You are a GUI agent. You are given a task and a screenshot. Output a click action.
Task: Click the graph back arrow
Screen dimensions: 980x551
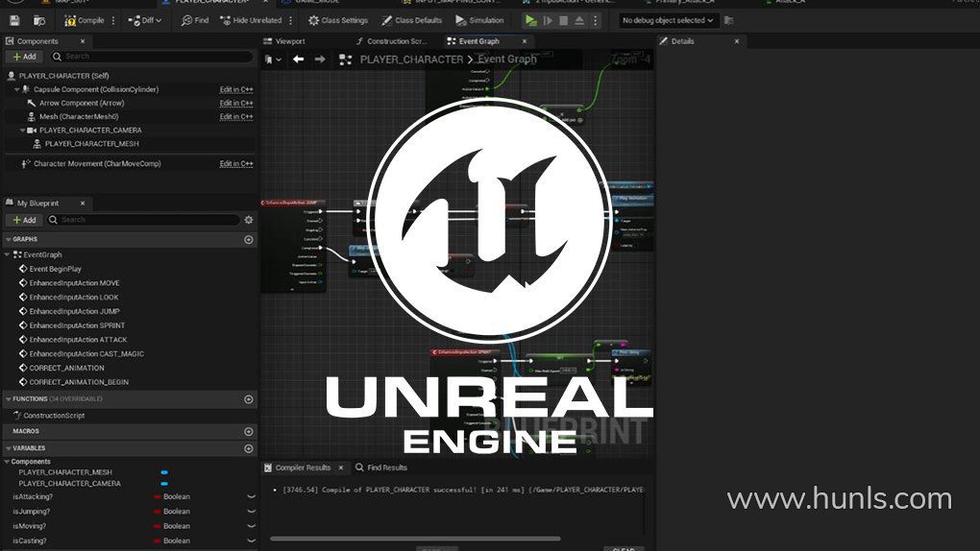298,60
